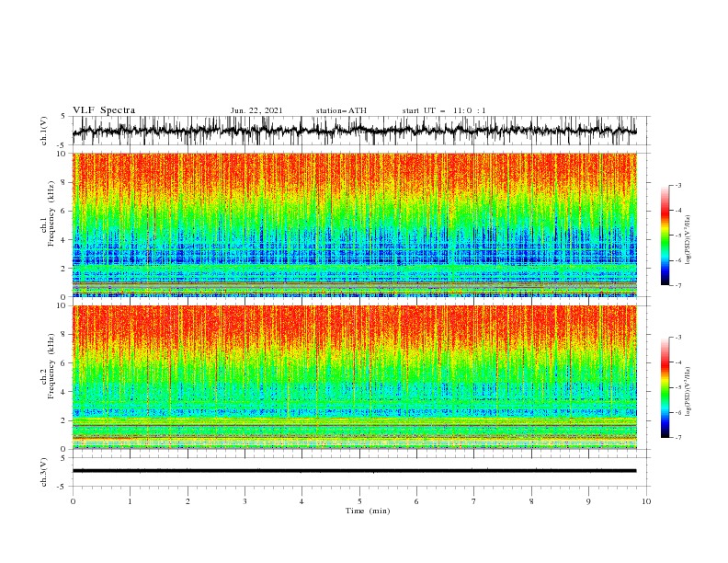Image resolution: width=728 pixels, height=563 pixels.
Task: Click the time axis tick label "1"
Action: (x=130, y=501)
